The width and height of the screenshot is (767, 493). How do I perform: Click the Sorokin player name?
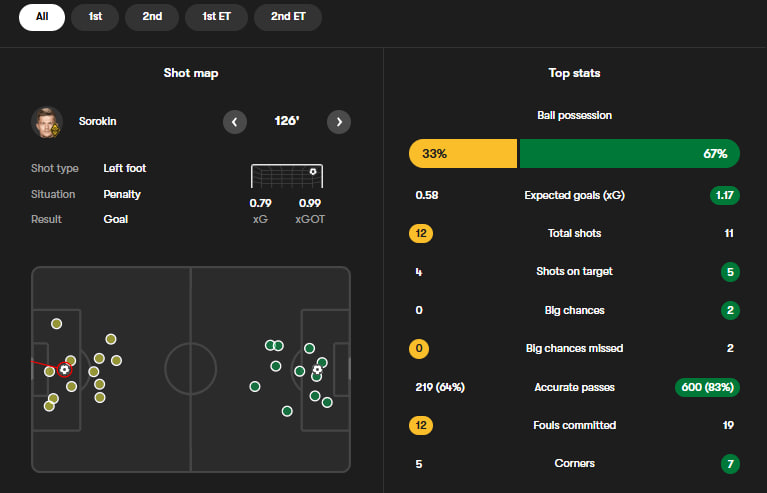click(x=98, y=122)
